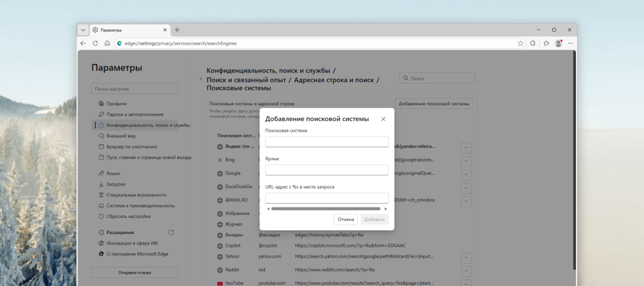Open more options for Яндекс row

[x=466, y=147]
